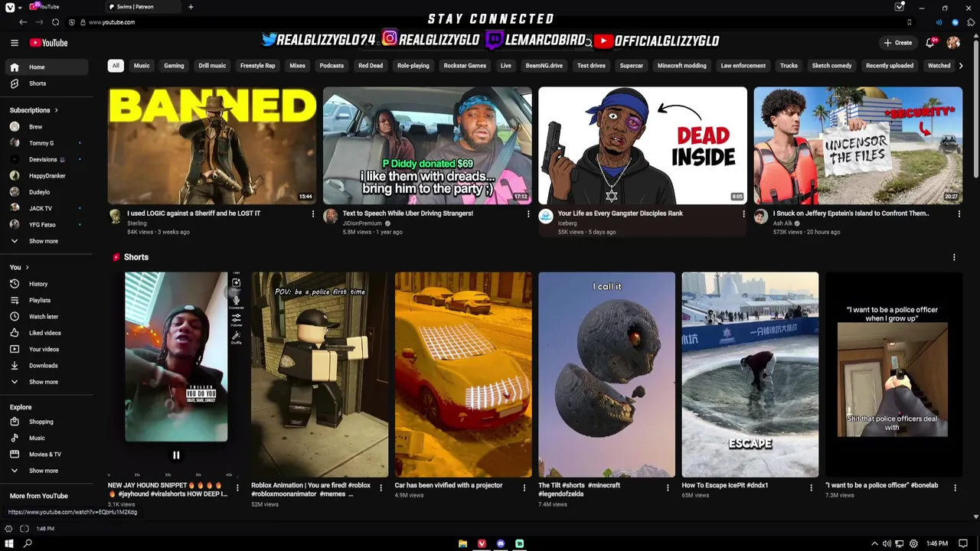Open Downloads in the sidebar

[x=47, y=366]
